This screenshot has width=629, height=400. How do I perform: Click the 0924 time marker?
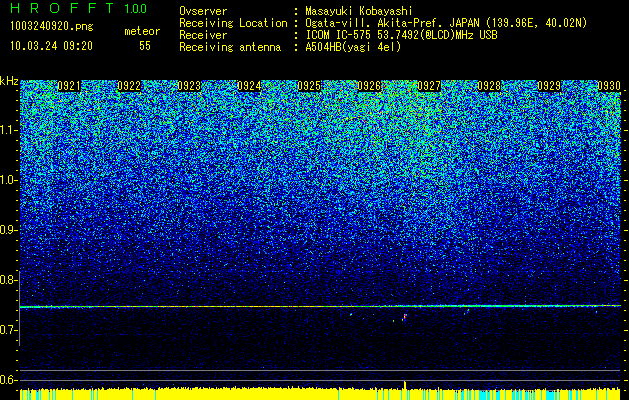[249, 86]
